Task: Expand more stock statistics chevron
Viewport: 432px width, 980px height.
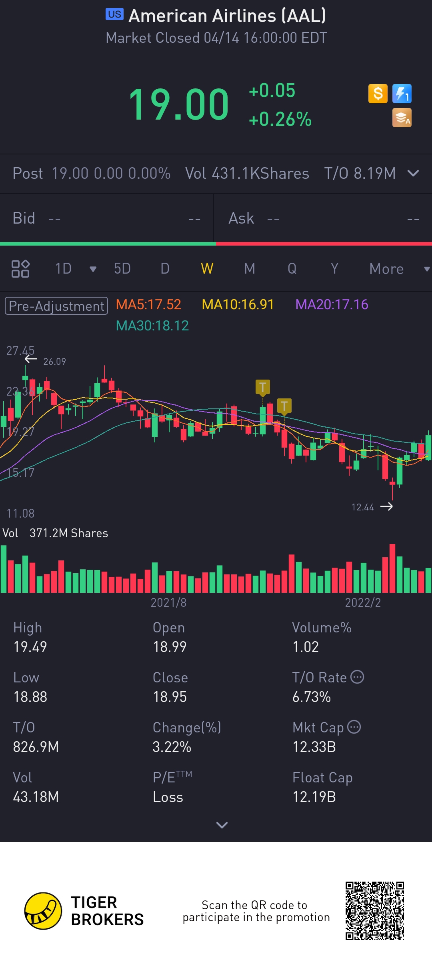Action: point(222,825)
